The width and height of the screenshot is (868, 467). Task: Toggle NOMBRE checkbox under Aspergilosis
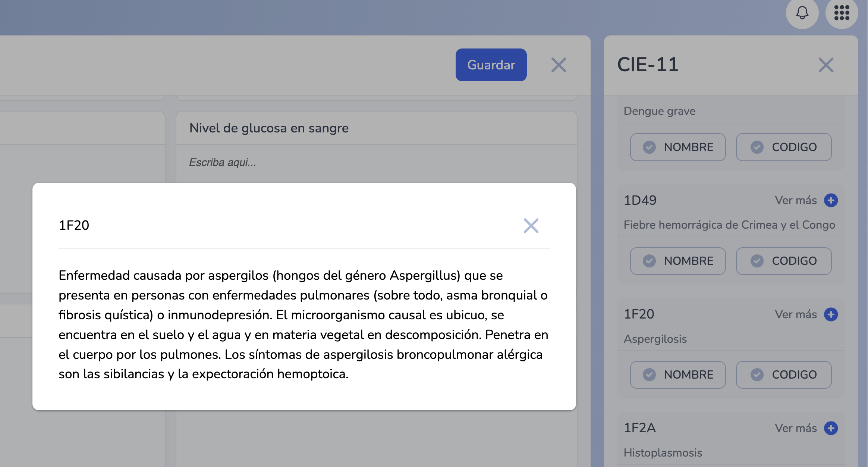[677, 375]
